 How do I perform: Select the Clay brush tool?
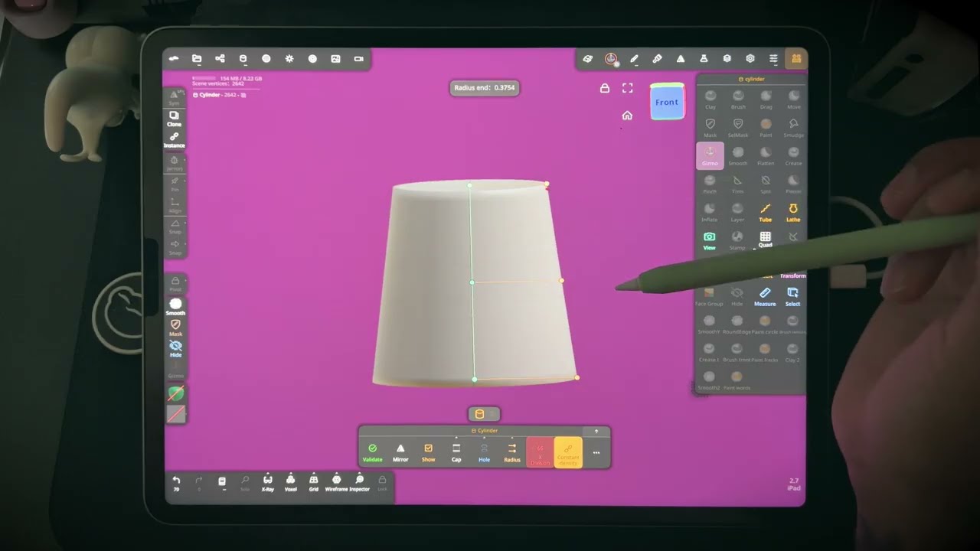coord(710,99)
